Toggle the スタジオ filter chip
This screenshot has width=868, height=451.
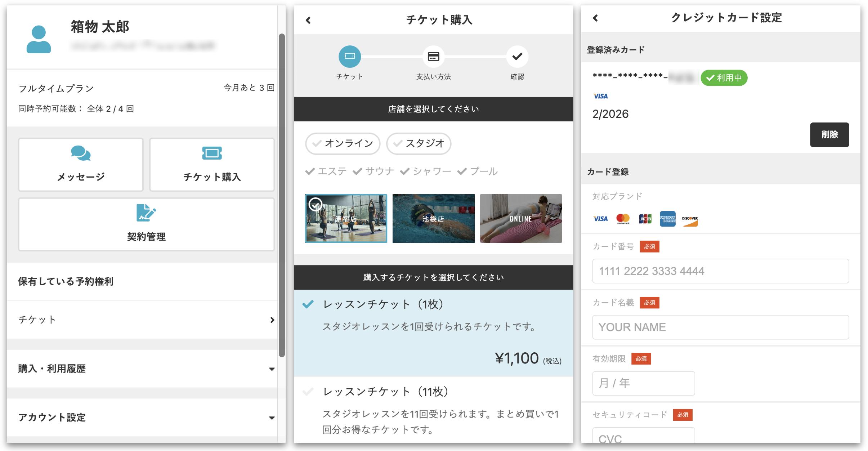(419, 143)
